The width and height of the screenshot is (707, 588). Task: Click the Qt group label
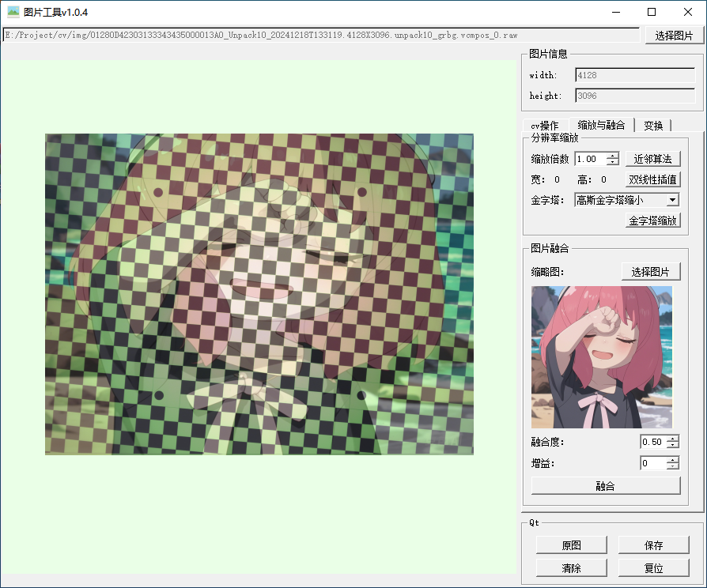(x=534, y=522)
